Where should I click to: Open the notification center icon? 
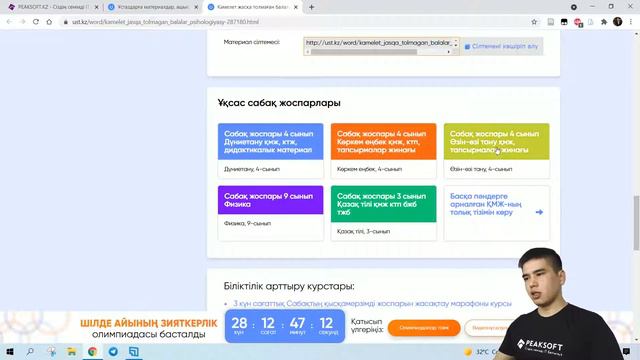click(x=627, y=351)
